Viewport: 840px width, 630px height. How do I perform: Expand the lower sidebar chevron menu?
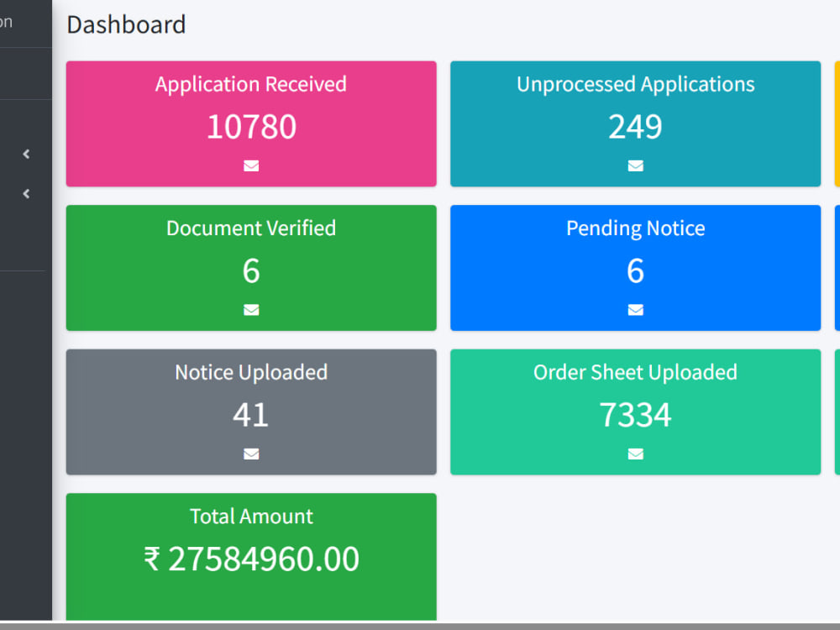click(x=26, y=194)
